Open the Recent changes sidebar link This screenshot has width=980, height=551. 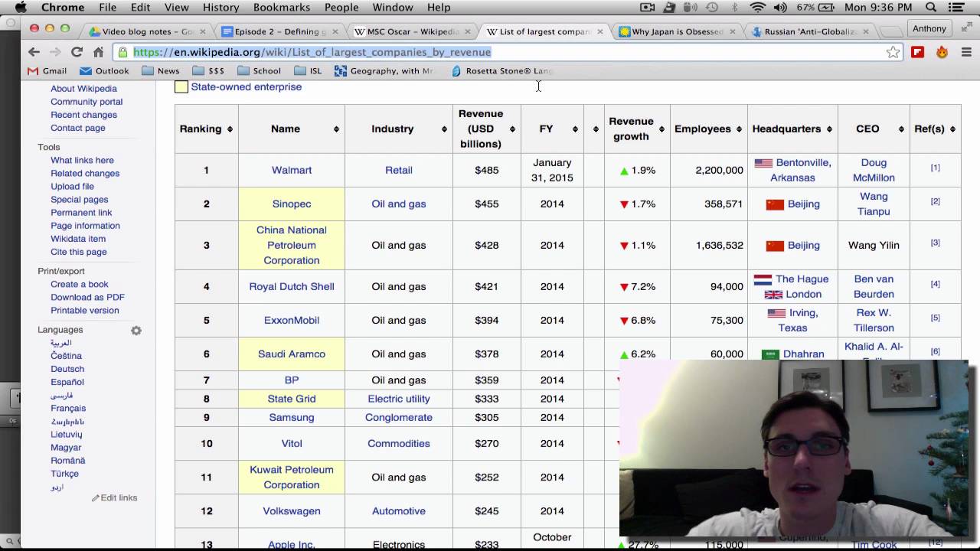pos(83,116)
